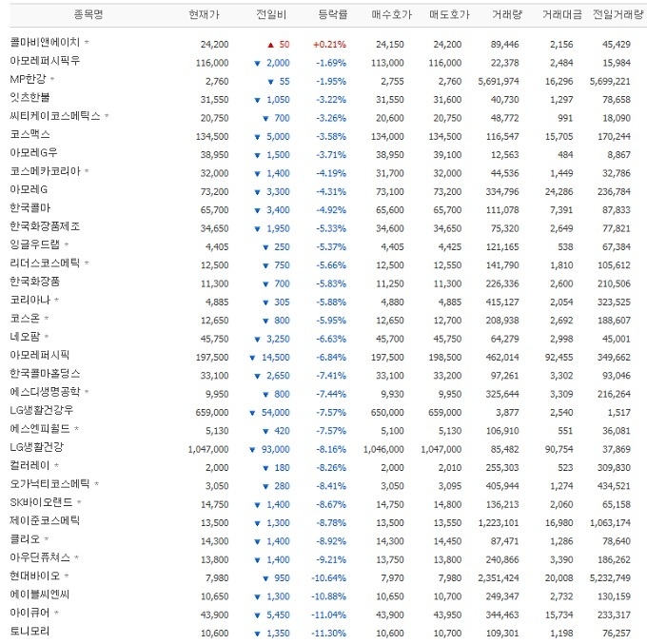Viewport: 647px width, 644px height.
Task: Open stock 아모레퍼시픽우
Action: pyautogui.click(x=45, y=61)
